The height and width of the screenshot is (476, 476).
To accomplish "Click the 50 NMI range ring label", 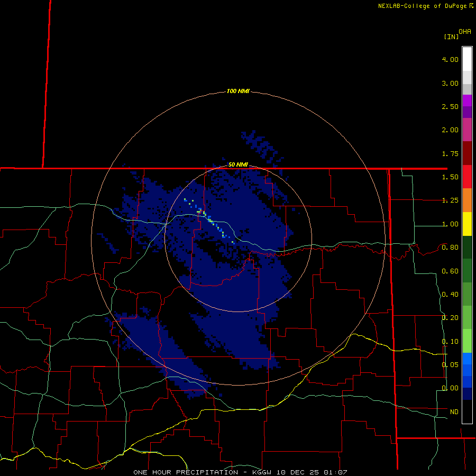I will pos(238,164).
